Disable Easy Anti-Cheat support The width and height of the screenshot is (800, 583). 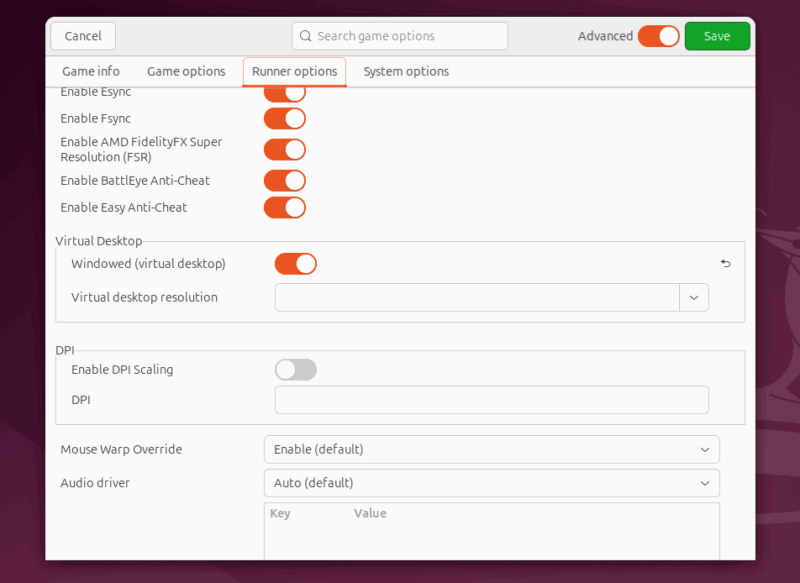click(x=285, y=207)
